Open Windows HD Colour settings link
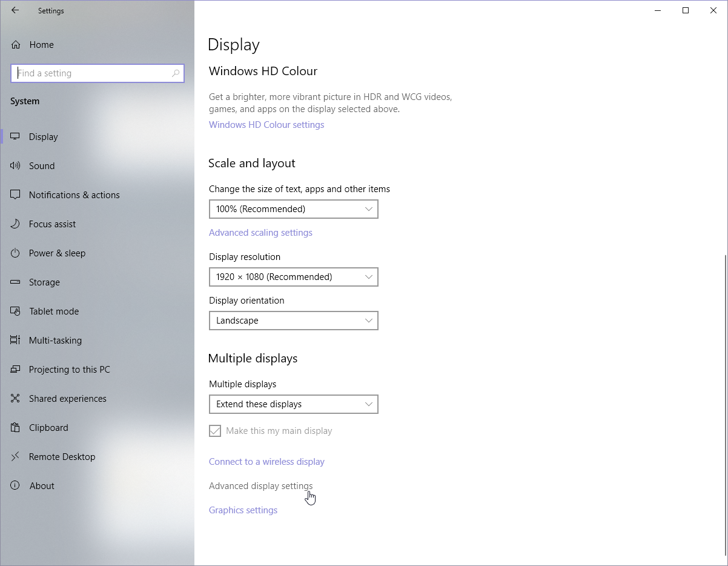This screenshot has width=728, height=566. click(266, 125)
